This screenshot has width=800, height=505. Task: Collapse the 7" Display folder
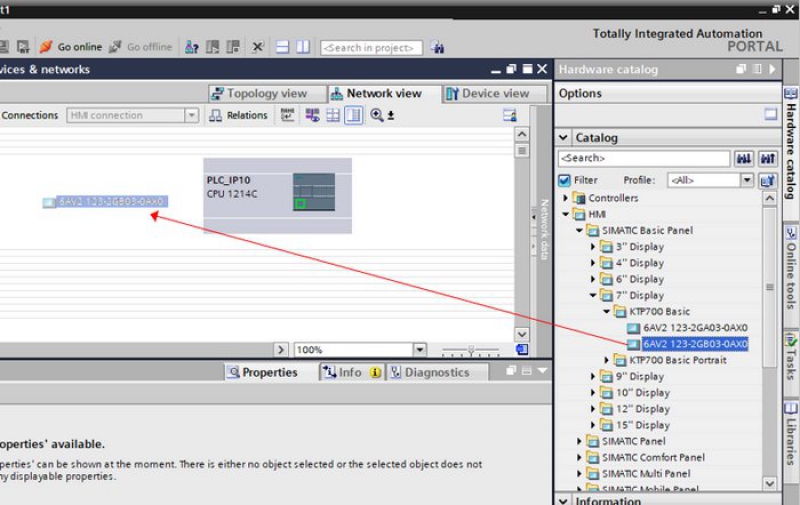pos(593,295)
